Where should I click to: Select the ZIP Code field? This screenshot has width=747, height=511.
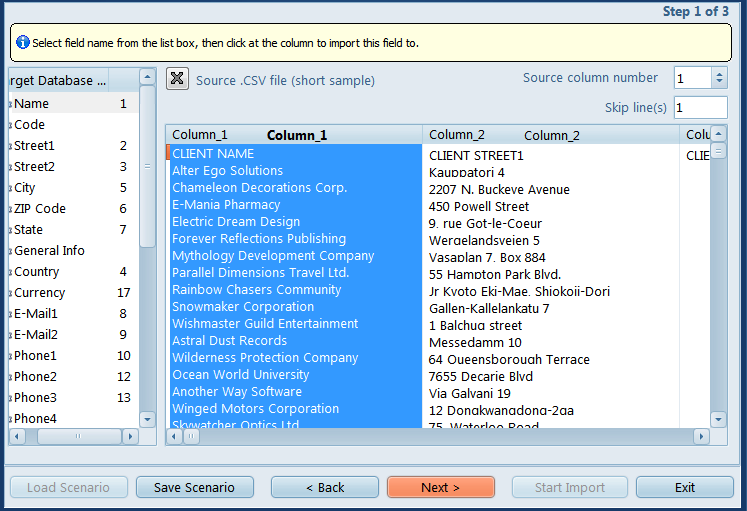(x=40, y=209)
